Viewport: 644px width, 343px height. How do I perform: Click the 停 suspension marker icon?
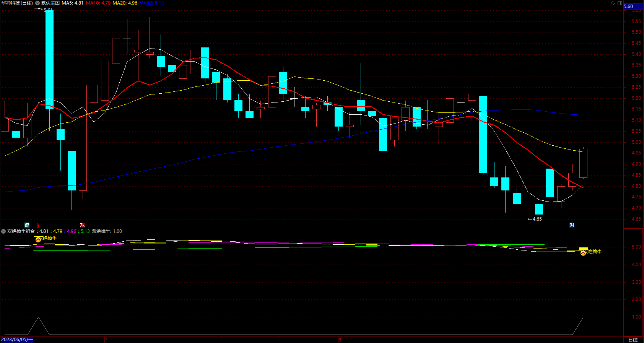click(27, 225)
